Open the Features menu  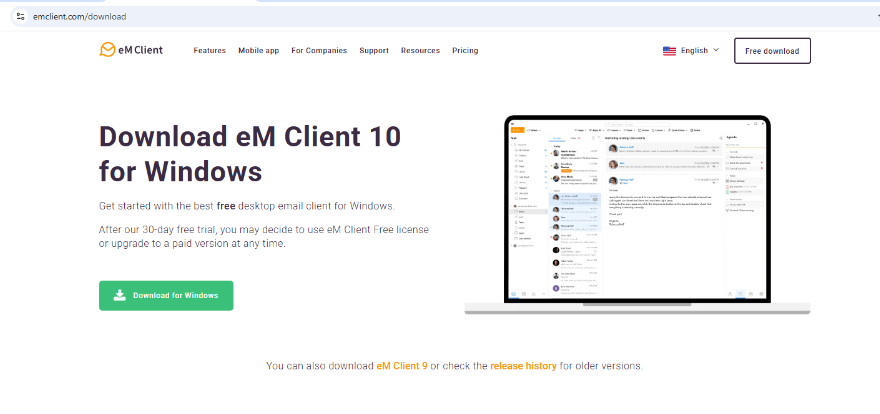pyautogui.click(x=209, y=50)
